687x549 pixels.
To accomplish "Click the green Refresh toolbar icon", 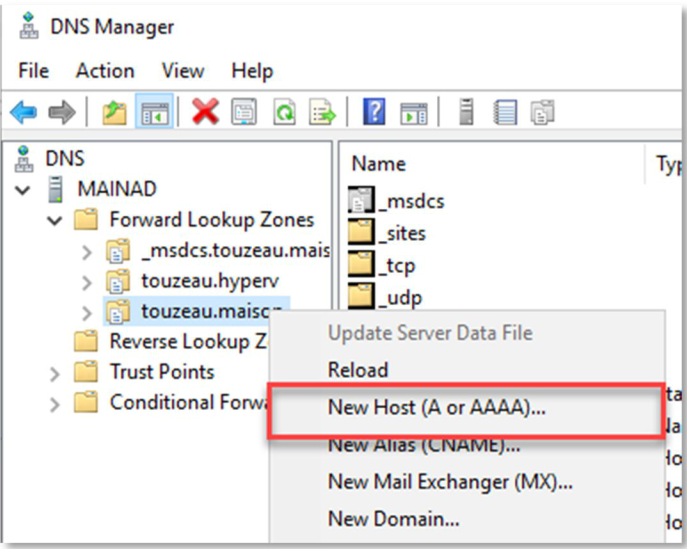I will pos(283,112).
